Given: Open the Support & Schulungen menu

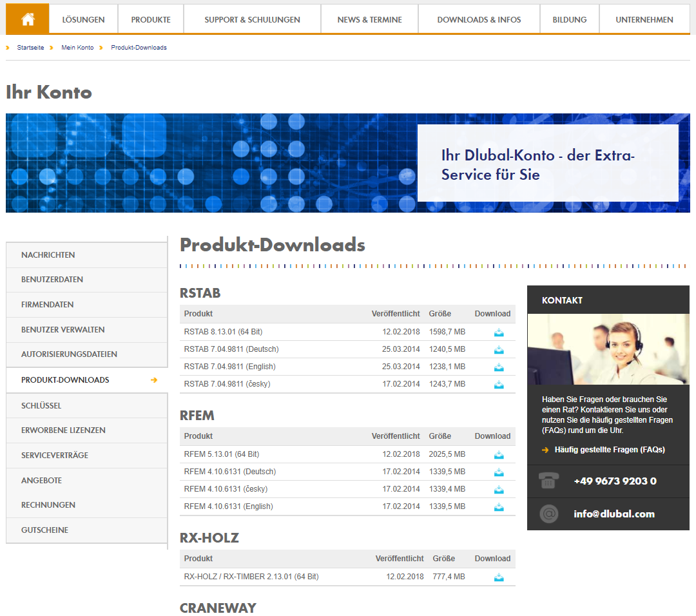Looking at the screenshot, I should pyautogui.click(x=251, y=19).
